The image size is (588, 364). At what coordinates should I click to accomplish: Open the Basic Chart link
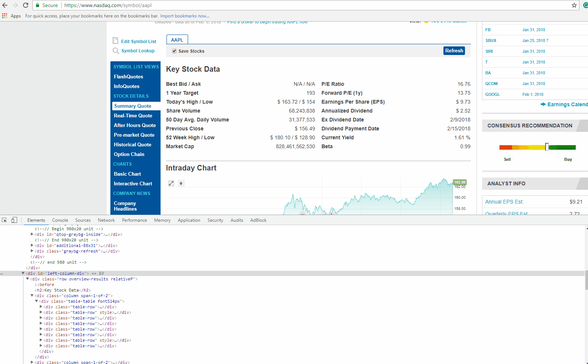pos(127,174)
